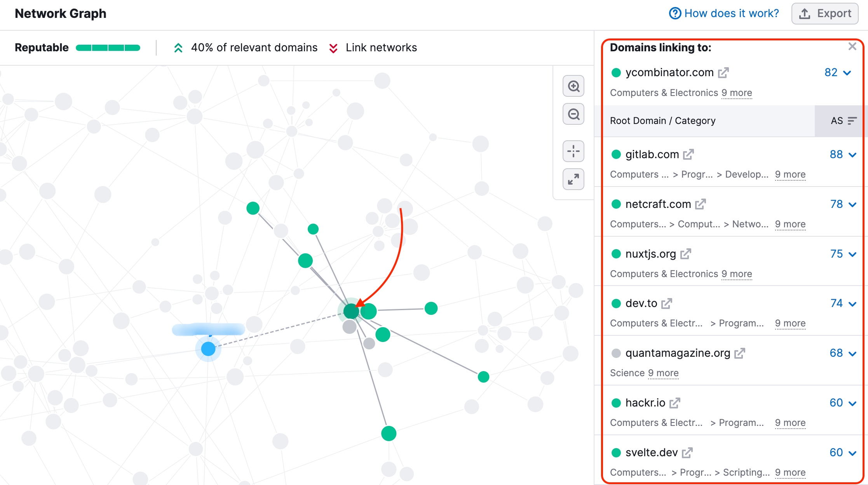This screenshot has width=868, height=485.
Task: Click the Reputable rating progress bar
Action: pos(108,48)
